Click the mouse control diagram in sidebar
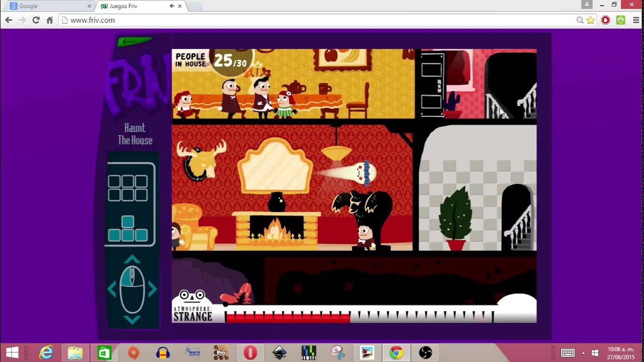 coord(132,290)
